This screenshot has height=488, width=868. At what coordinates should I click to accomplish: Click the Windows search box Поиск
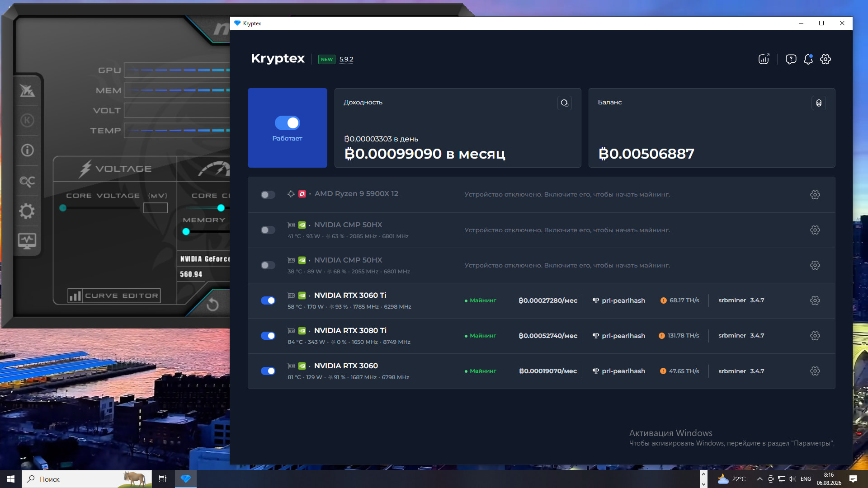(87, 479)
